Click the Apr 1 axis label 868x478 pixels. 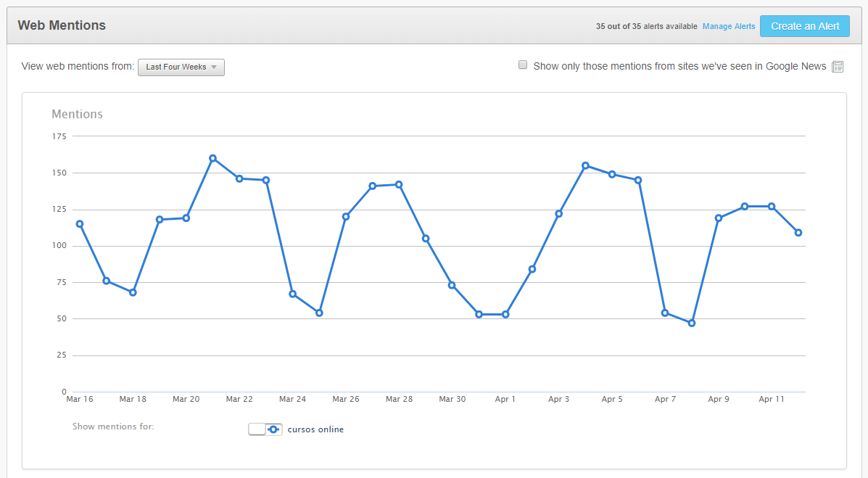[x=505, y=399]
